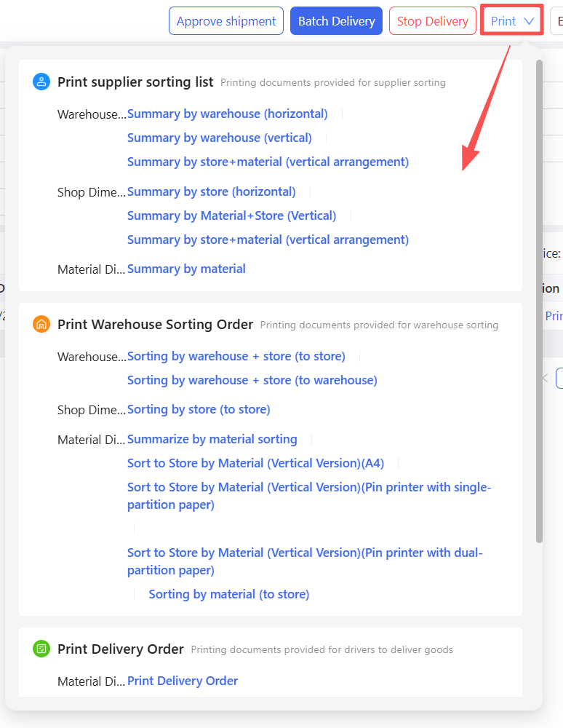Open Summary by Material+Store (Vertical)
This screenshot has height=728, width=563.
click(231, 215)
